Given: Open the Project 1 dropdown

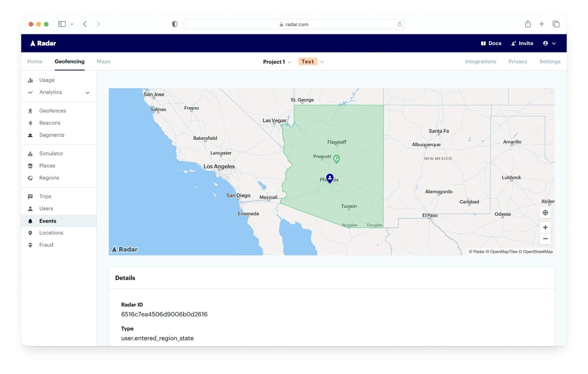Looking at the screenshot, I should pos(277,62).
